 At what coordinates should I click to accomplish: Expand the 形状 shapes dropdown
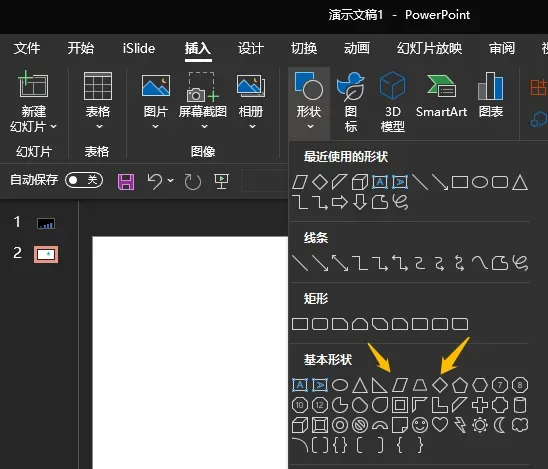click(x=309, y=102)
